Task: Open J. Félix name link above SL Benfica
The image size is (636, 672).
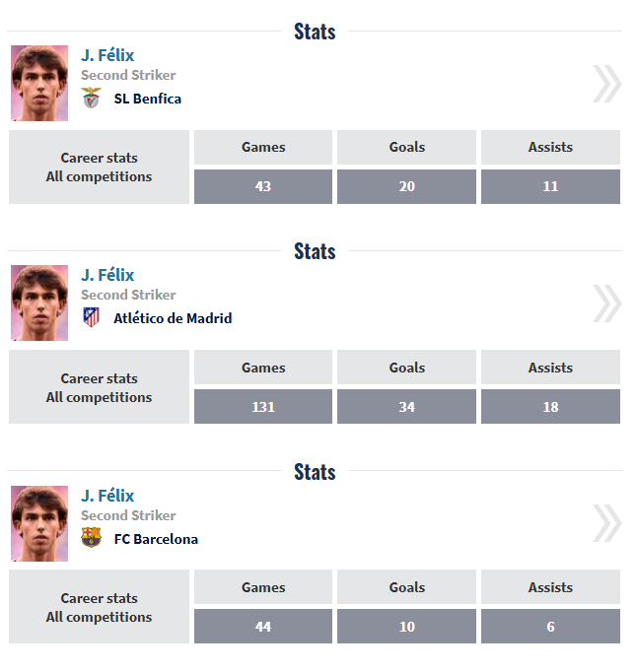Action: pyautogui.click(x=107, y=55)
